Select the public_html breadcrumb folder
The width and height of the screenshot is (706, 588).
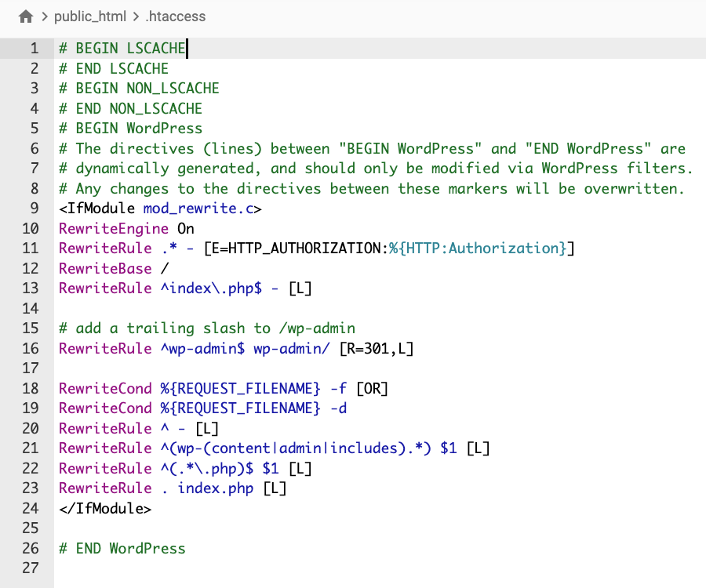pyautogui.click(x=93, y=16)
